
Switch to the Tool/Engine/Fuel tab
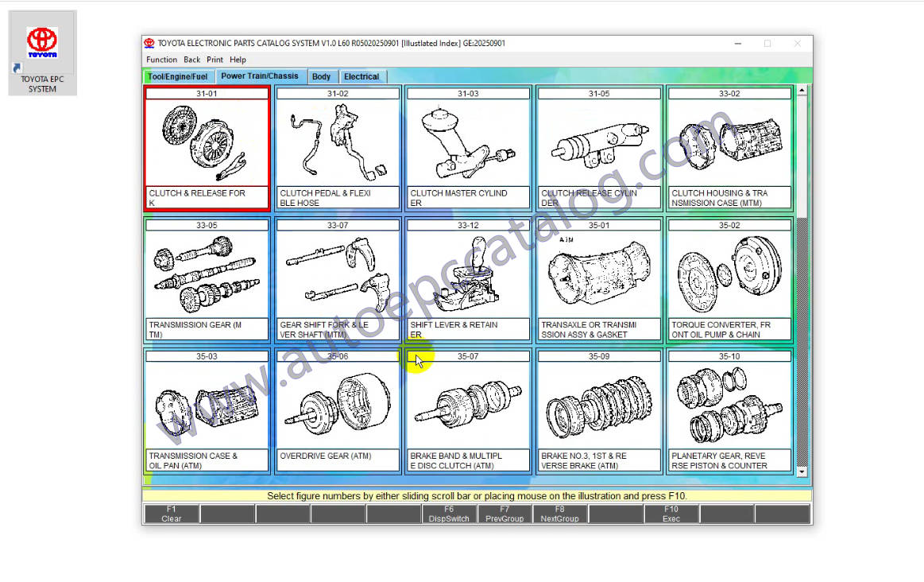[178, 77]
